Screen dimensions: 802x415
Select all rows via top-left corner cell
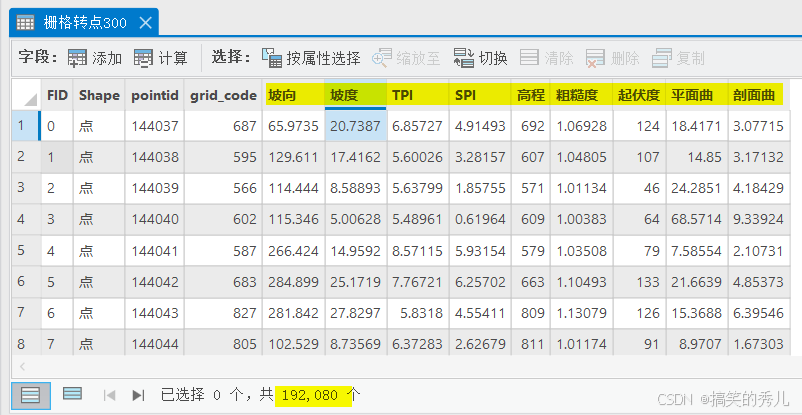26,95
